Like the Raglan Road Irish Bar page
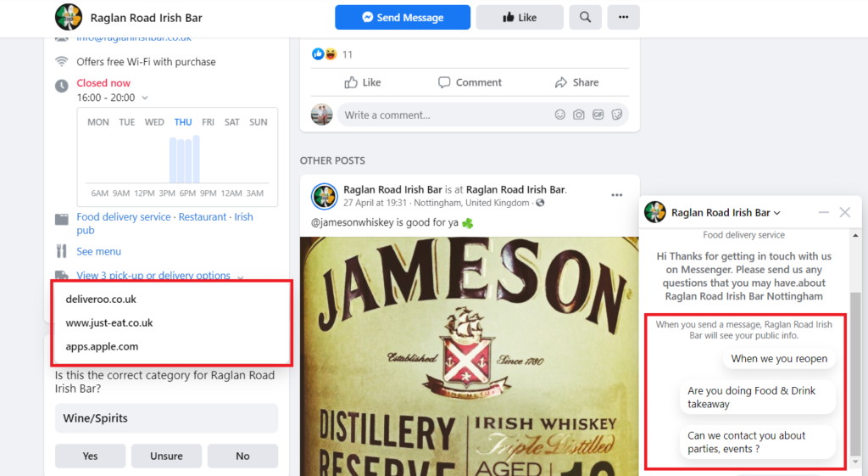Image resolution: width=868 pixels, height=476 pixels. point(520,17)
